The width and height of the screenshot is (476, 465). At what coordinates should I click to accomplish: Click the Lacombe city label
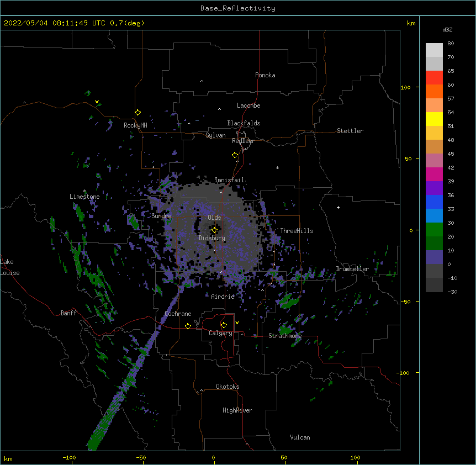point(248,105)
